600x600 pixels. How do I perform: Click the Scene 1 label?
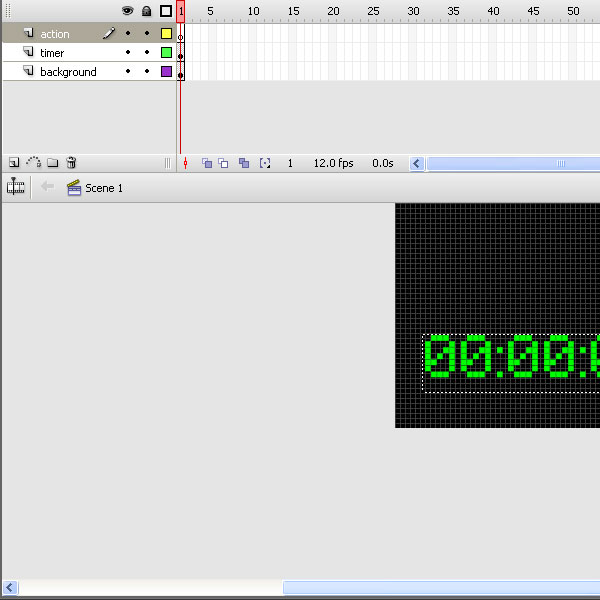pos(104,188)
